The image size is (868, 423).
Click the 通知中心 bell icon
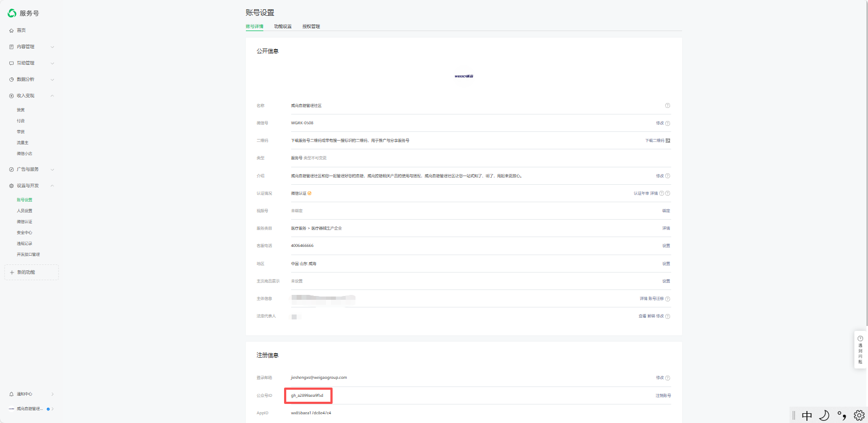tap(11, 394)
